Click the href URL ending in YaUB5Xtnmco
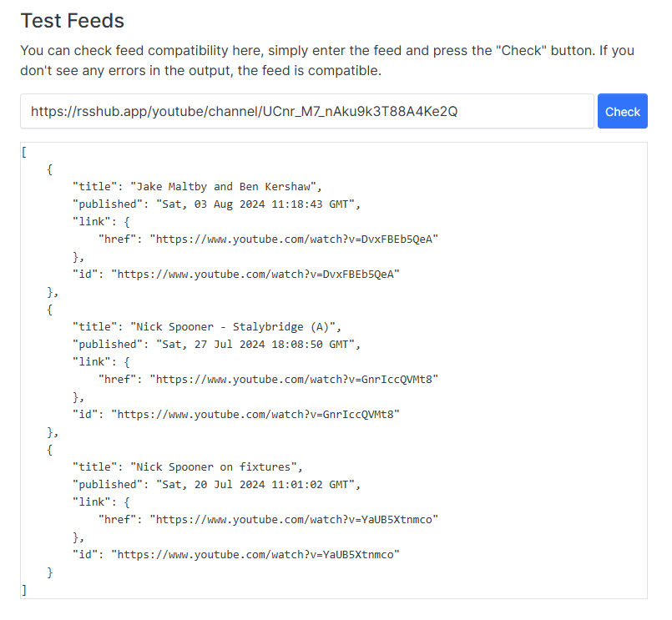Image resolution: width=672 pixels, height=620 pixels. tap(294, 519)
